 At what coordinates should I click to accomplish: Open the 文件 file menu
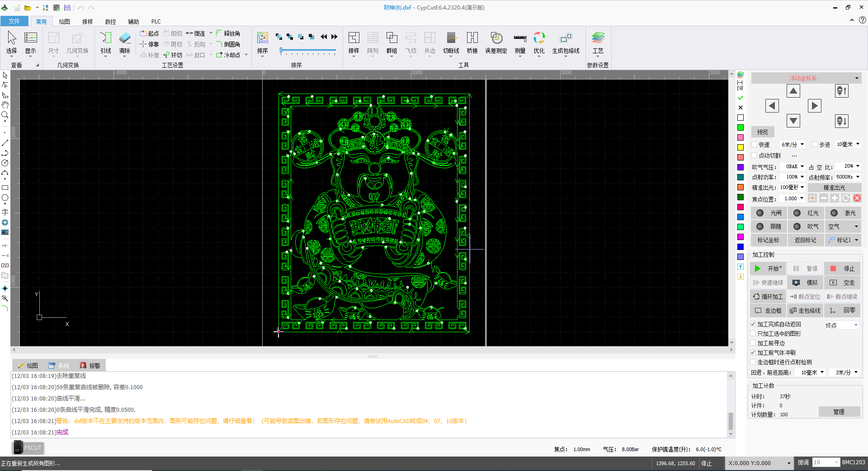point(14,21)
